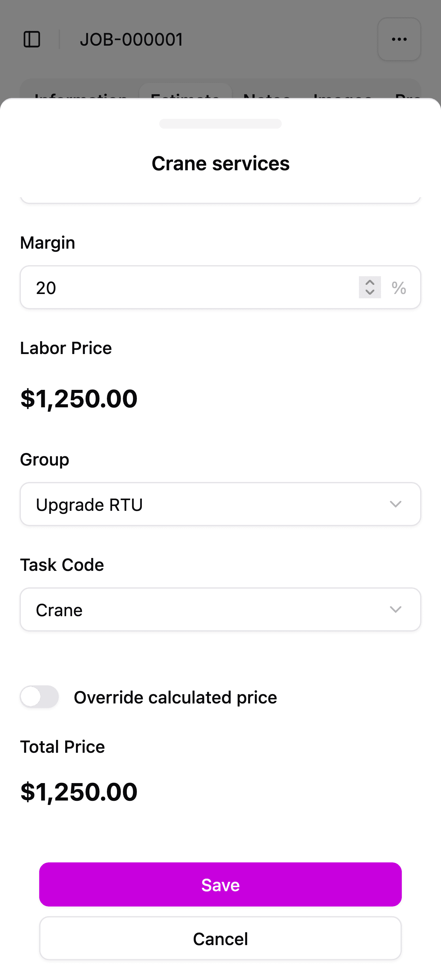Open the three-dot more options menu
This screenshot has width=441, height=980.
coord(399,39)
